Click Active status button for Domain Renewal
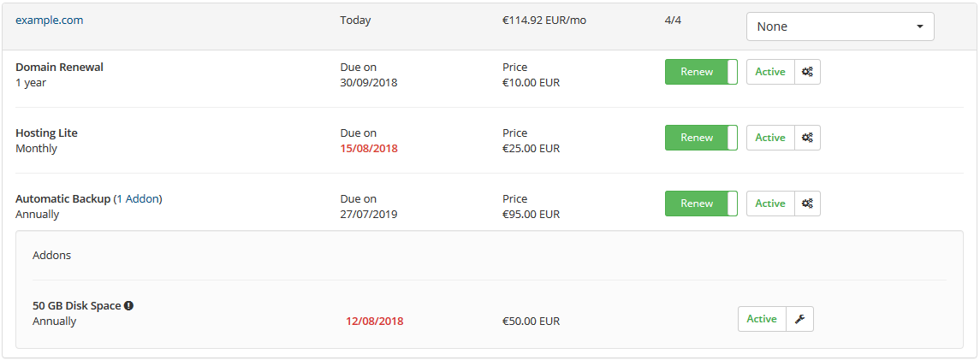980x360 pixels. click(770, 72)
